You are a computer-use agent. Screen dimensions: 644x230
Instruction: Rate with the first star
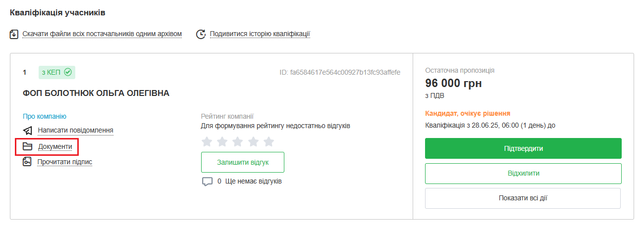(x=207, y=142)
